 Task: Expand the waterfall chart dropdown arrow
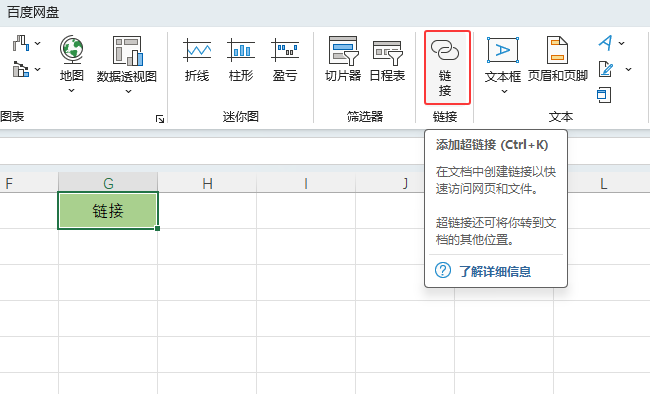pyautogui.click(x=37, y=43)
